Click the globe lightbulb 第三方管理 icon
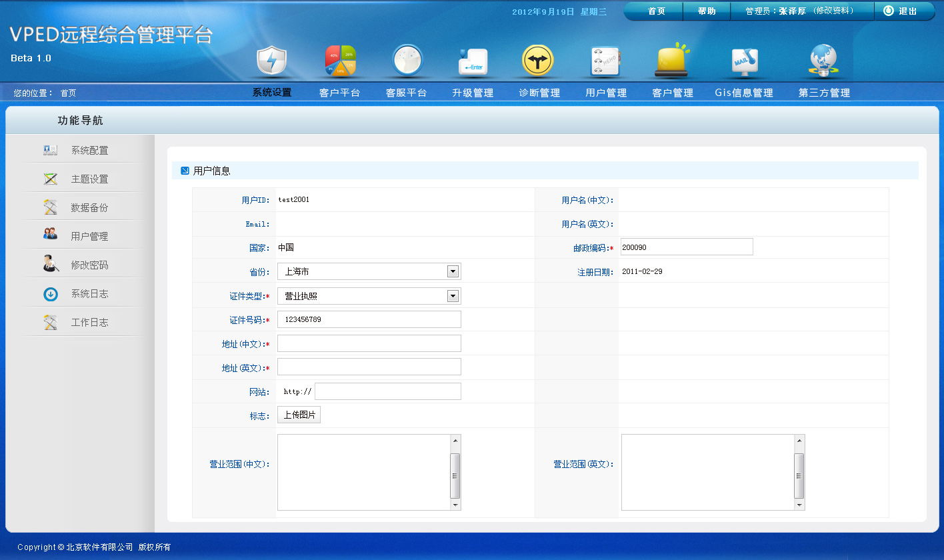 tap(824, 61)
